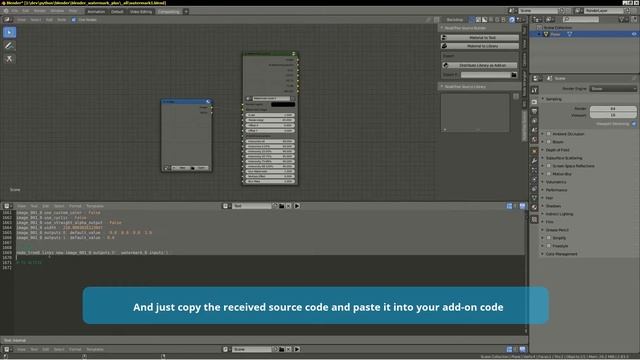The image size is (640, 360).
Task: Click the black color swatch on the group node
Action: (x=283, y=104)
